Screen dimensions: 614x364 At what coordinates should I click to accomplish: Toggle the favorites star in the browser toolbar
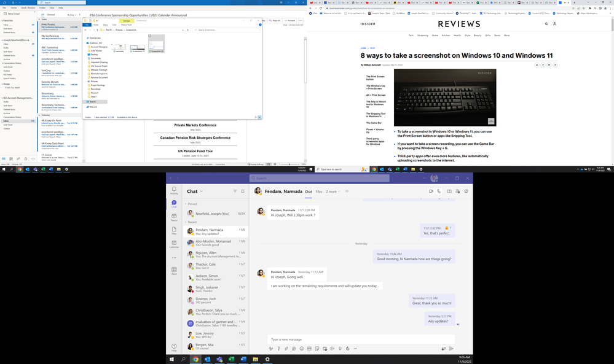tap(583, 8)
